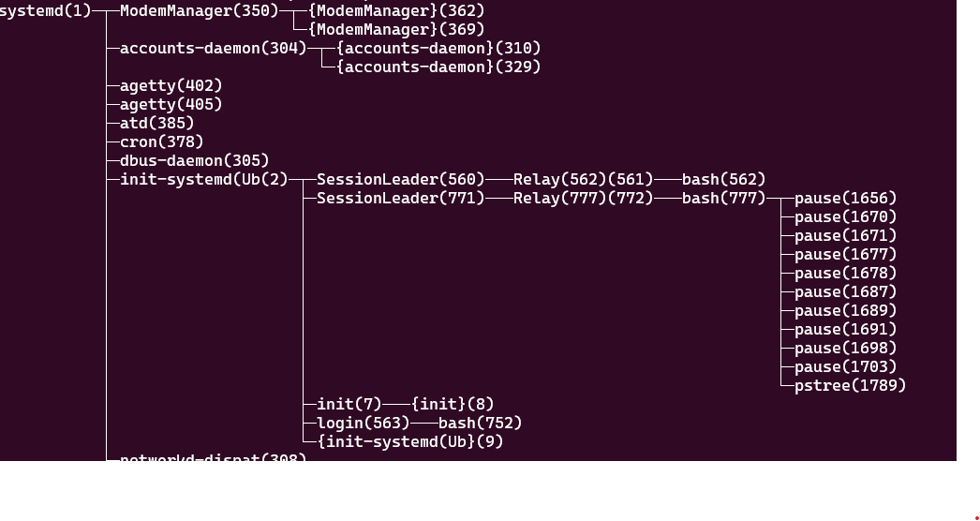Select the login(563) process

pyautogui.click(x=364, y=423)
